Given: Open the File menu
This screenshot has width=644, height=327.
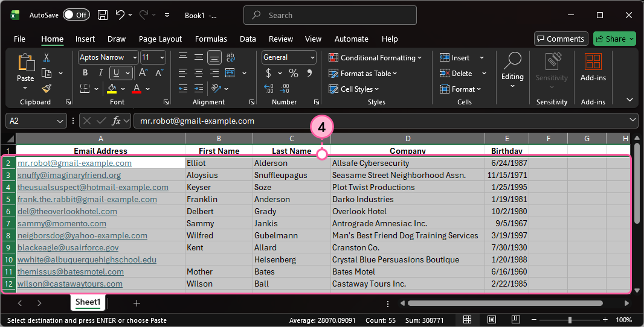Looking at the screenshot, I should pyautogui.click(x=19, y=39).
